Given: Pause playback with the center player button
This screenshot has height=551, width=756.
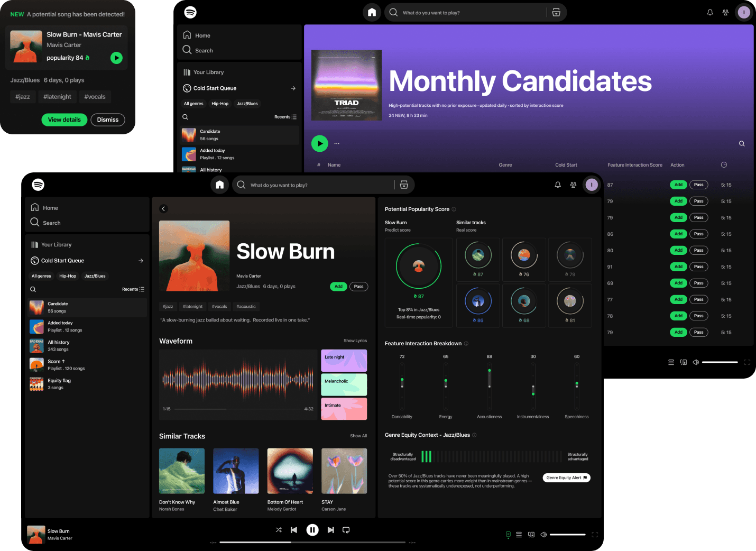Looking at the screenshot, I should tap(312, 530).
